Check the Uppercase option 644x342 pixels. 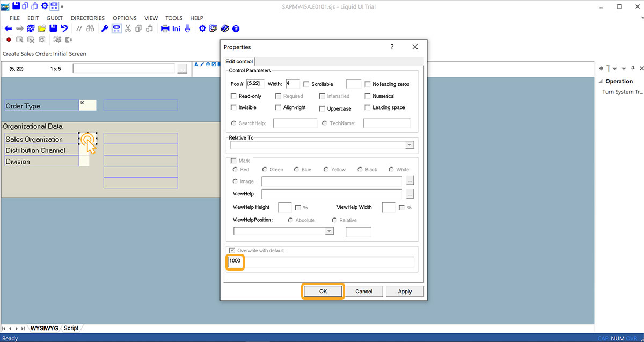coord(322,108)
